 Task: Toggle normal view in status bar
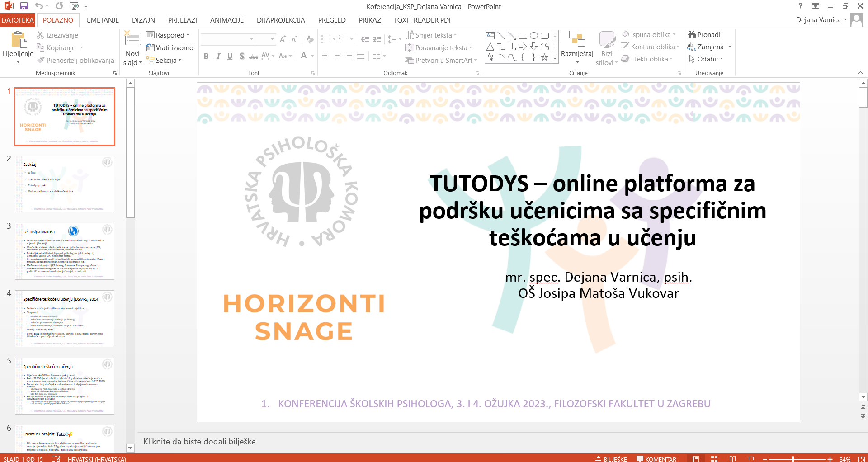click(x=696, y=459)
